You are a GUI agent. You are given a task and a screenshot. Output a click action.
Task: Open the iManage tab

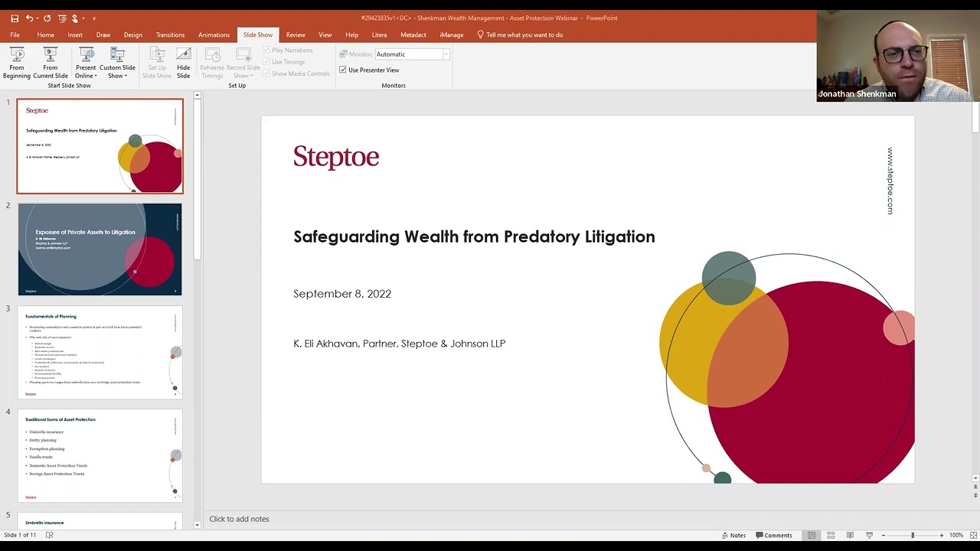(452, 34)
